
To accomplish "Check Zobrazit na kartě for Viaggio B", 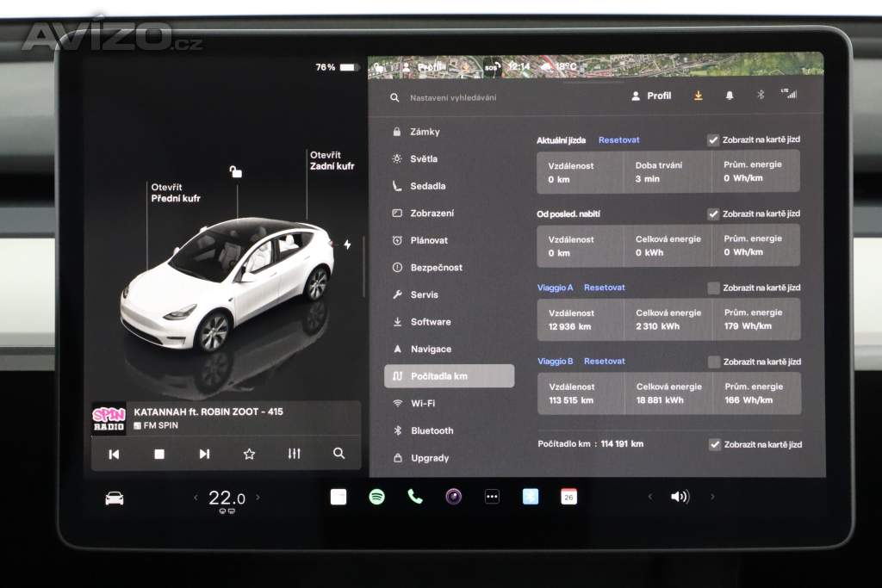I will (714, 362).
